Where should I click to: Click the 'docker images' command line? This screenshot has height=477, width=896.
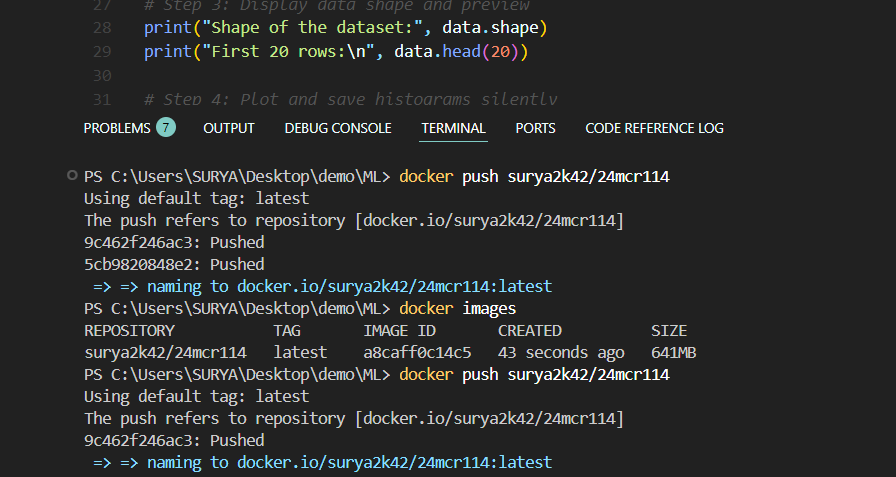457,308
